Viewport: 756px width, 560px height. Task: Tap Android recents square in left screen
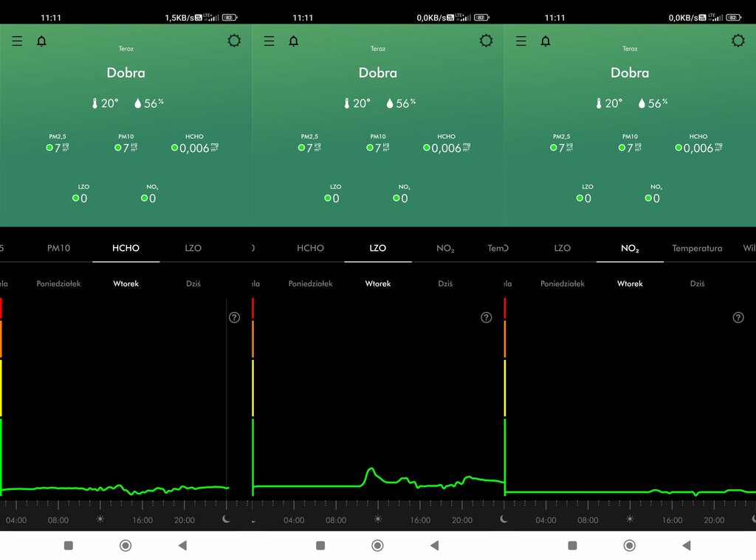pos(69,545)
